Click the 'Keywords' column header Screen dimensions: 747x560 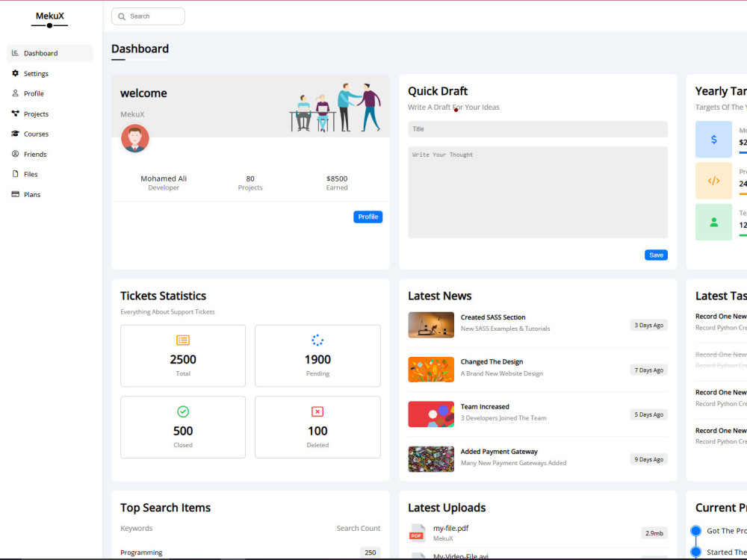click(x=136, y=528)
